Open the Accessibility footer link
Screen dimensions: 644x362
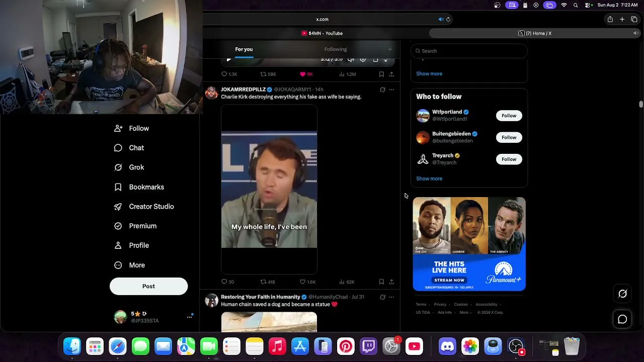[487, 304]
